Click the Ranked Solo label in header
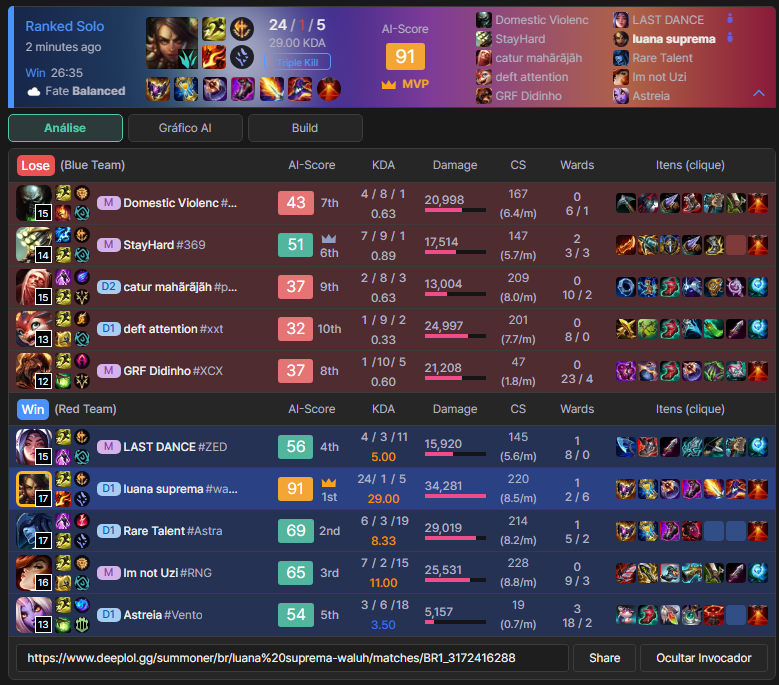 pos(65,26)
